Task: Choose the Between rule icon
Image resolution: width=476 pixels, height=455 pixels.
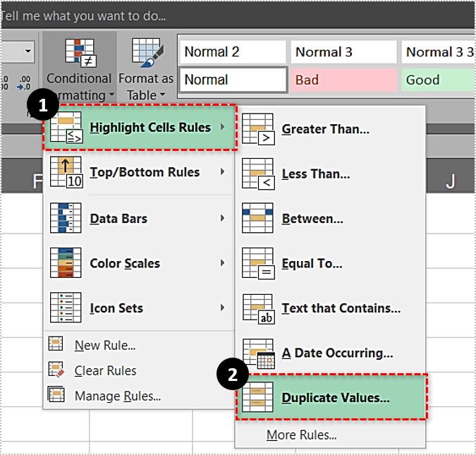Action: point(257,219)
